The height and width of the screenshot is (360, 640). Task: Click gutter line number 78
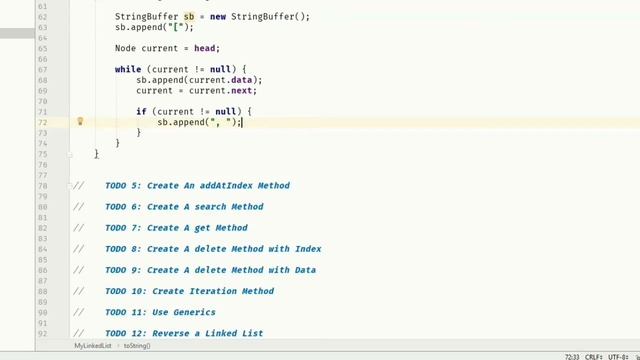coord(42,186)
